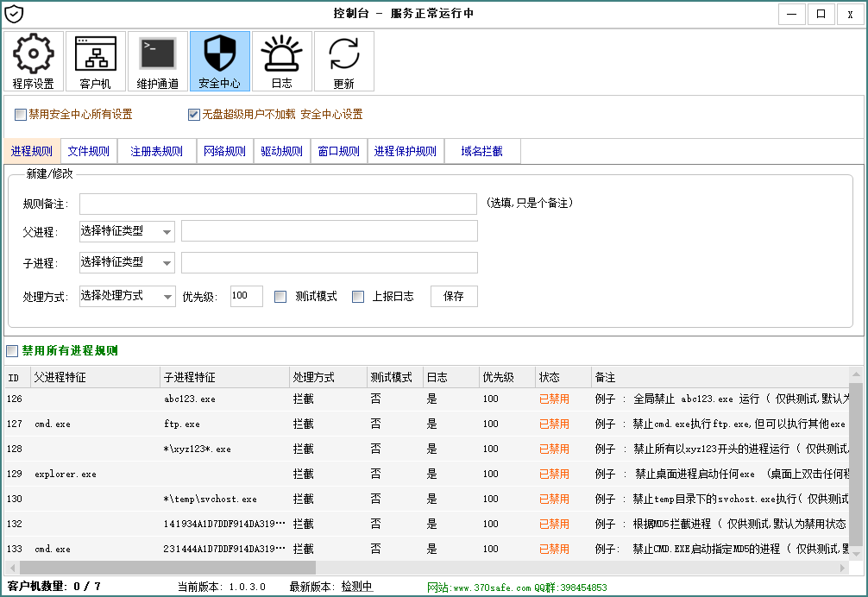Enable 禁用安全中心所有设置 checkbox
The height and width of the screenshot is (597, 868).
coord(21,115)
